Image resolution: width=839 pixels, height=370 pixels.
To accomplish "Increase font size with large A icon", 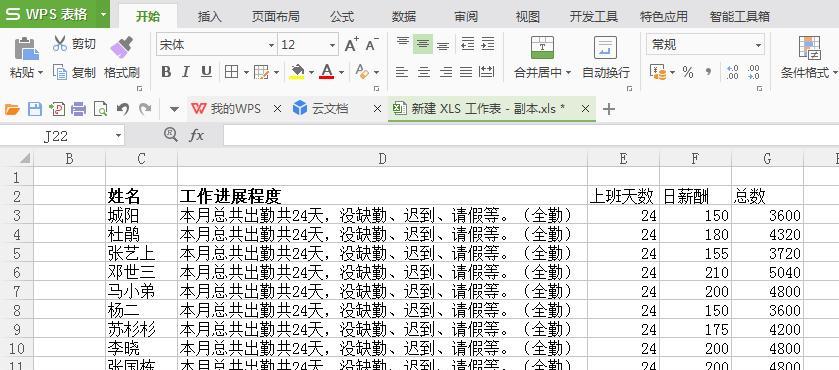I will tap(352, 44).
